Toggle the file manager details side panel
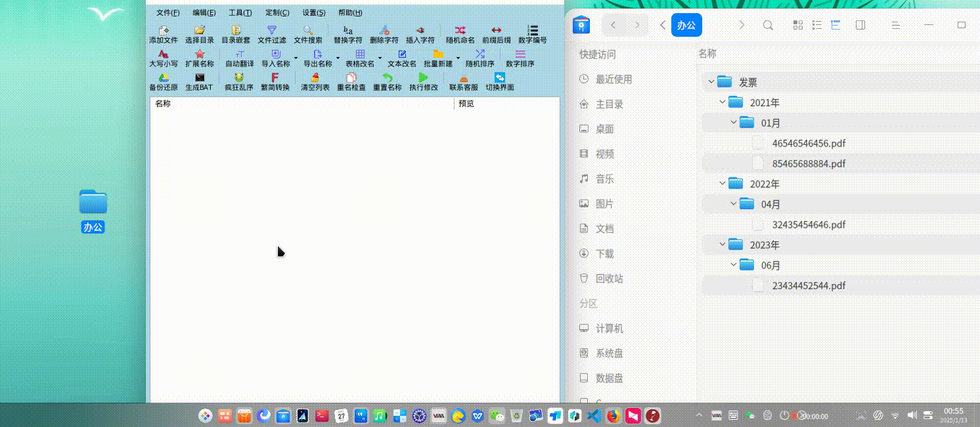 [860, 25]
